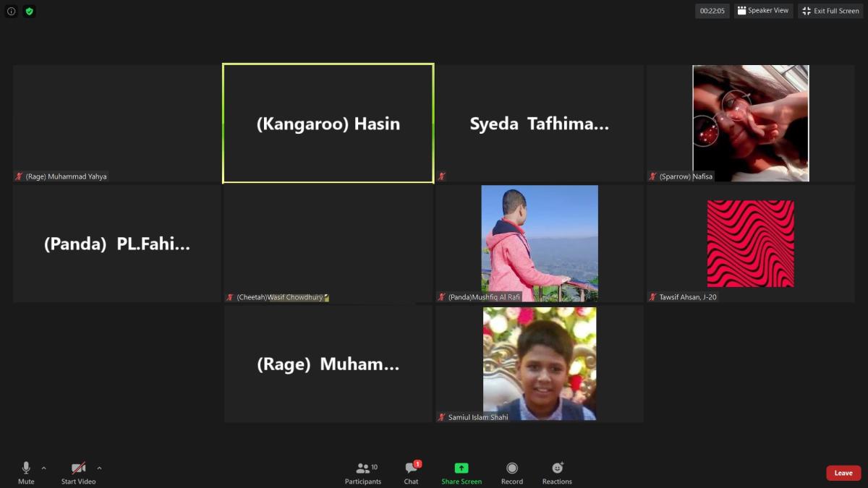Open the Participants panel
The image size is (868, 488).
tap(362, 473)
